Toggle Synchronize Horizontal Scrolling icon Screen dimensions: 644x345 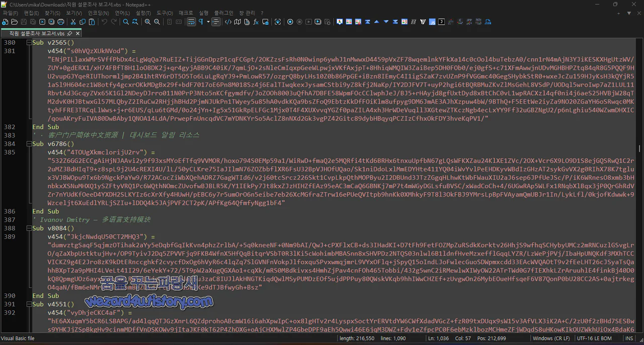[x=179, y=22]
